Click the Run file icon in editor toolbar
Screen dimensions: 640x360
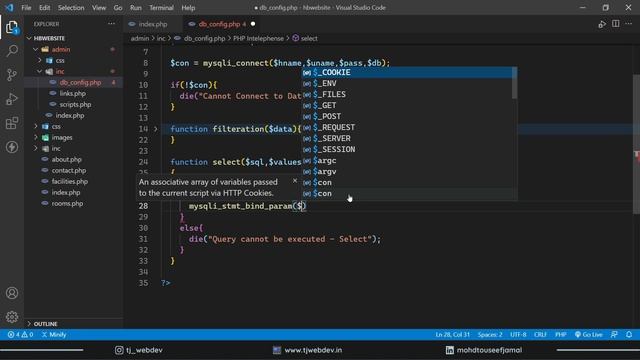pos(602,24)
